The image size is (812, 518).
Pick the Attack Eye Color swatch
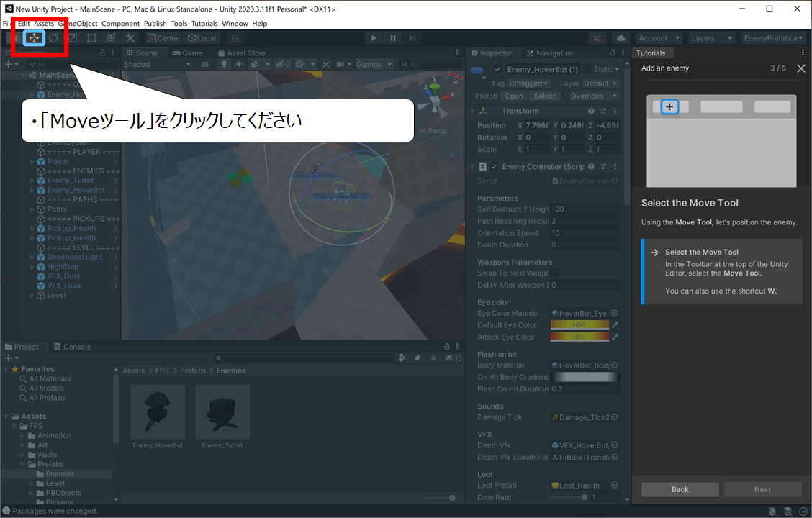pyautogui.click(x=579, y=337)
